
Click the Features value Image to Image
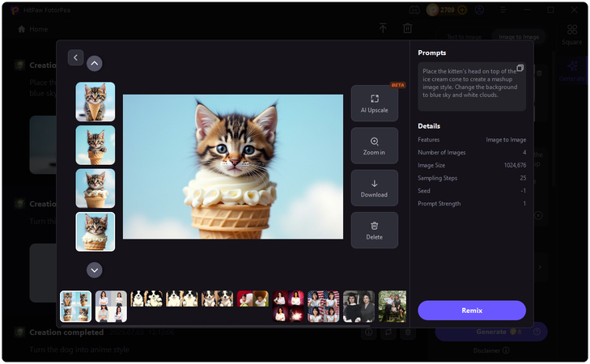point(506,139)
